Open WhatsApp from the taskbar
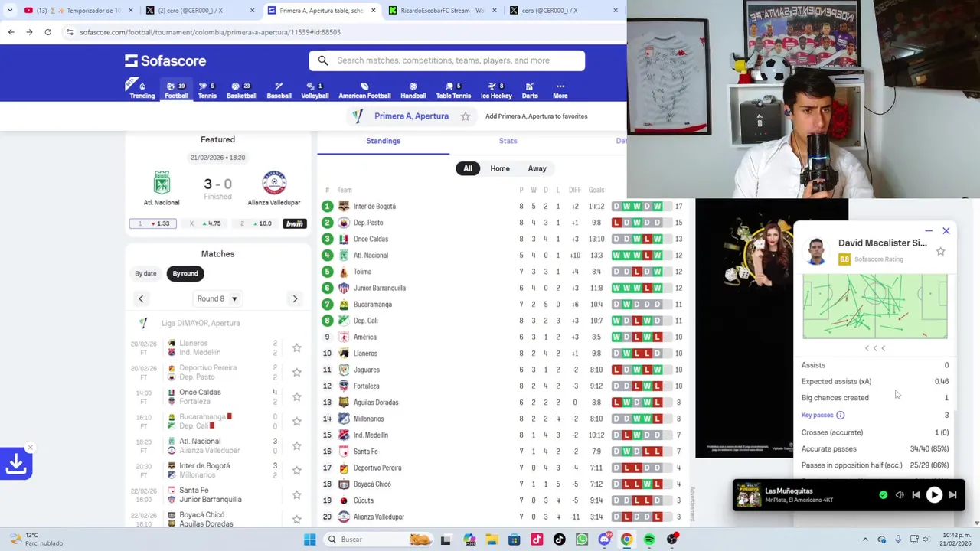 (x=581, y=540)
